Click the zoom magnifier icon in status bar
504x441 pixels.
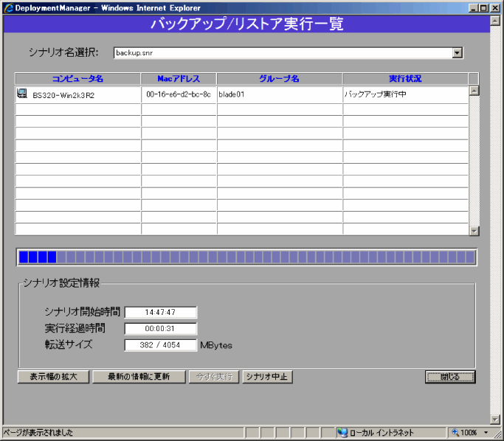(455, 432)
